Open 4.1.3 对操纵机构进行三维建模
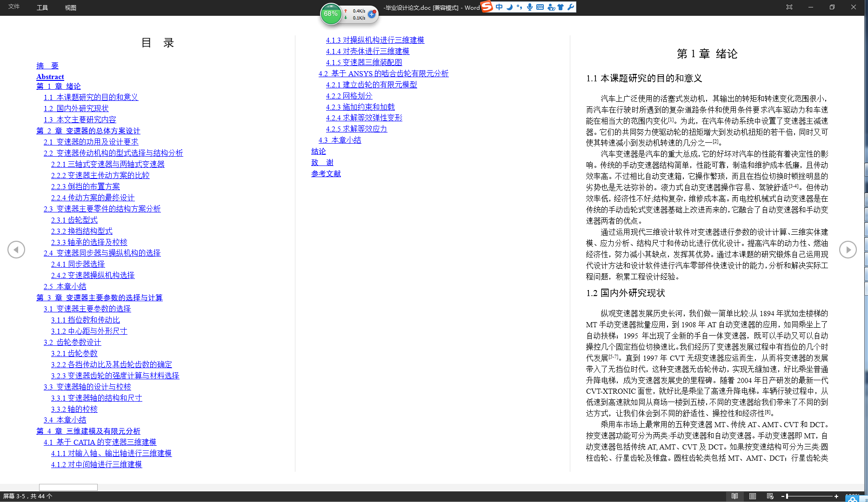868x502 pixels. 375,40
